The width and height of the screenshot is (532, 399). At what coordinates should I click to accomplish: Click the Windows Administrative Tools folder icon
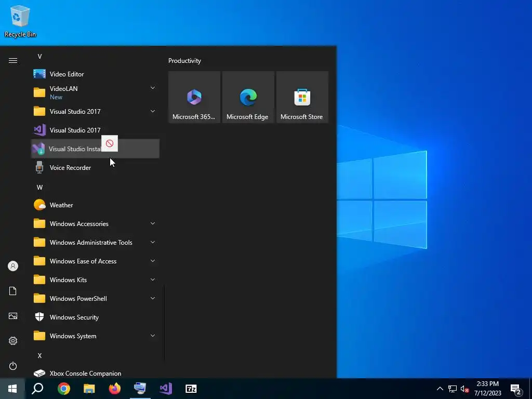(39, 242)
